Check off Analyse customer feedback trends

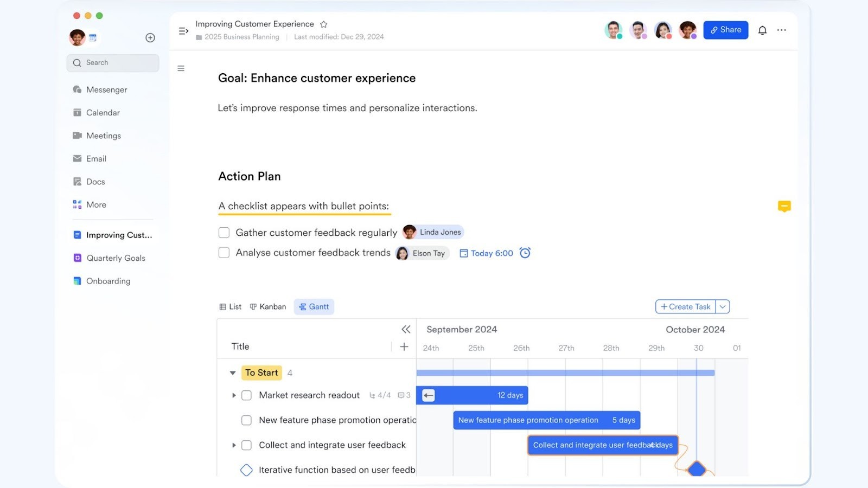(x=224, y=252)
